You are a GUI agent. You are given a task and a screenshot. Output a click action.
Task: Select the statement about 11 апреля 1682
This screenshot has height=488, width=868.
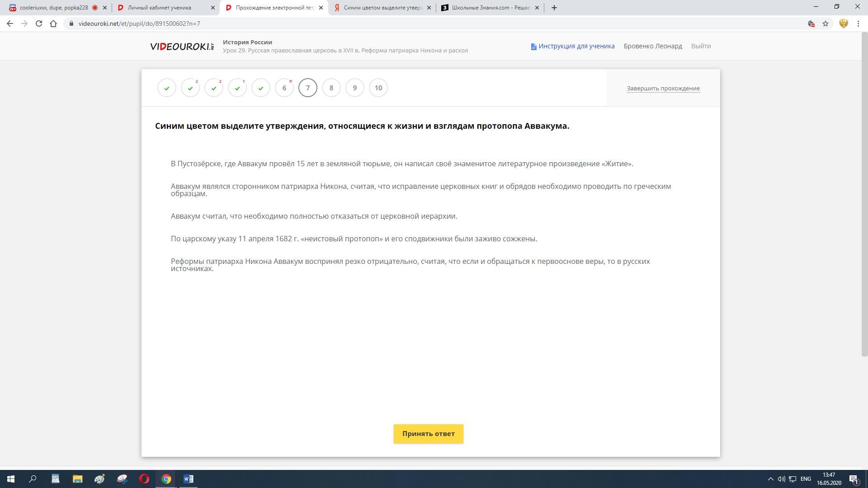pyautogui.click(x=354, y=239)
